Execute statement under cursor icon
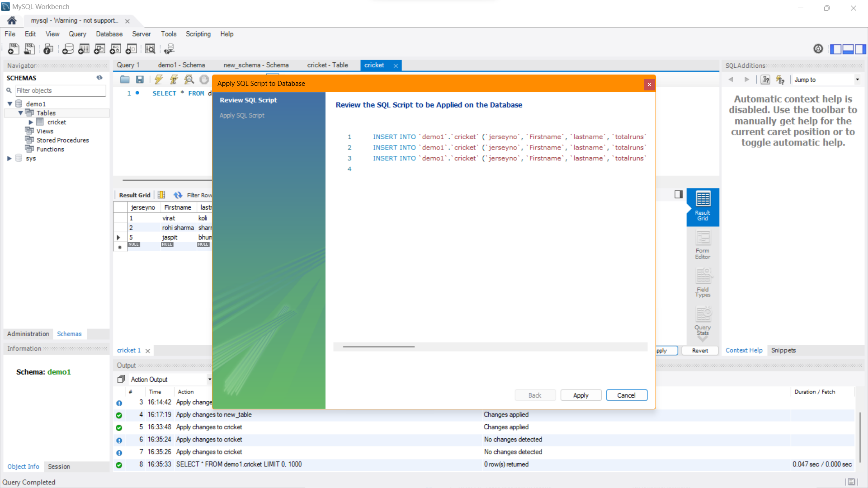The height and width of the screenshot is (488, 868). click(x=174, y=80)
